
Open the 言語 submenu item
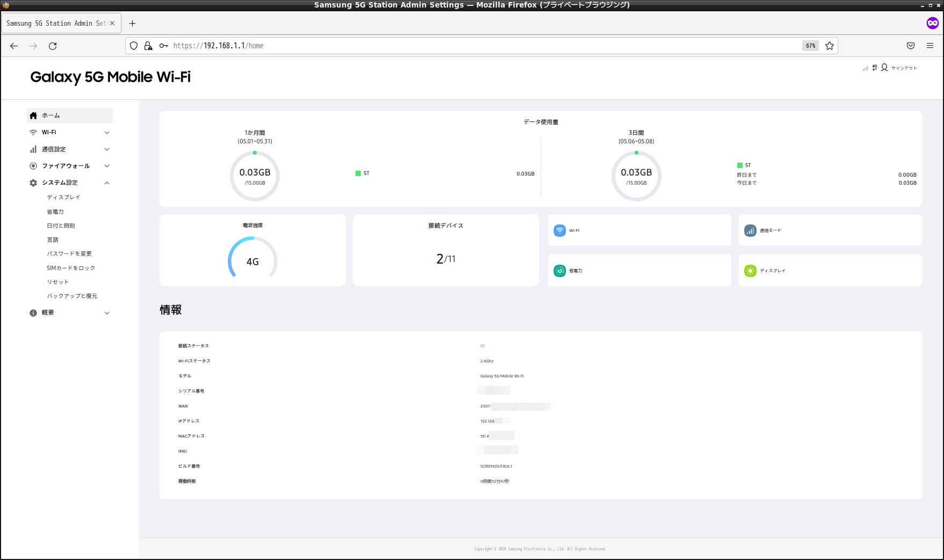pyautogui.click(x=53, y=240)
